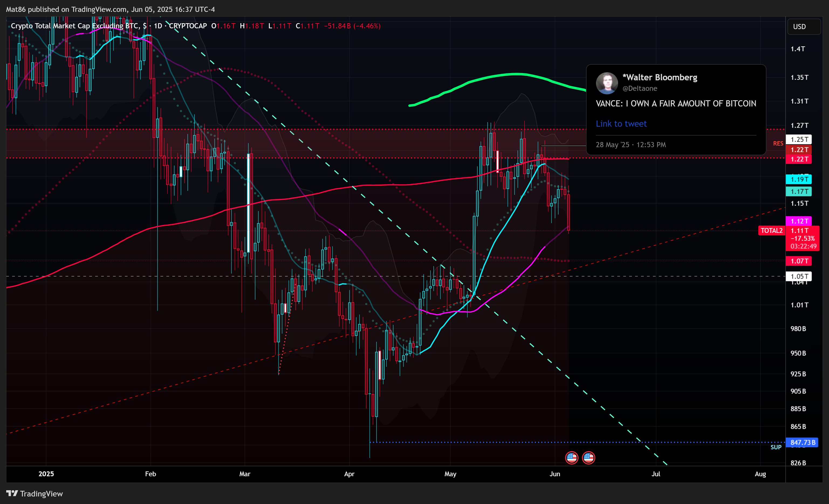Click the 2025 label on the time axis

[46, 474]
